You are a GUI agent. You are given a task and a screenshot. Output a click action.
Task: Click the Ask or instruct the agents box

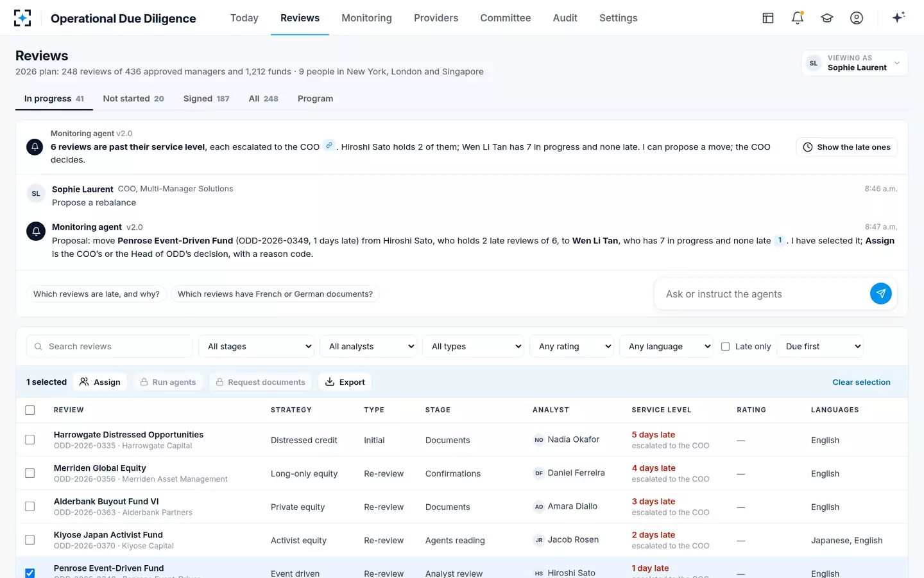(x=764, y=294)
